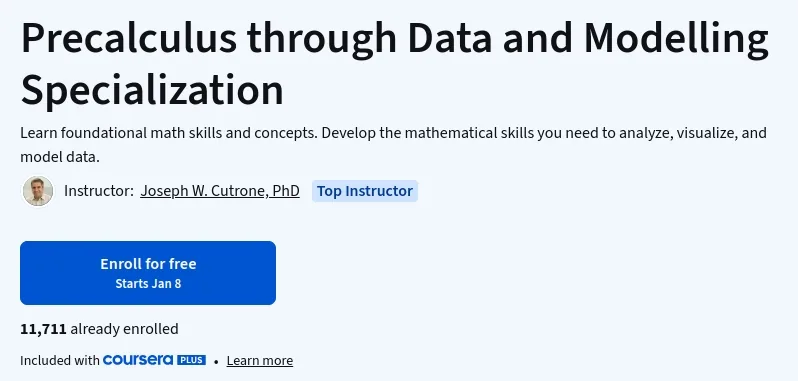Click the instructor's profile photo avatar
The image size is (798, 381).
pyautogui.click(x=38, y=191)
